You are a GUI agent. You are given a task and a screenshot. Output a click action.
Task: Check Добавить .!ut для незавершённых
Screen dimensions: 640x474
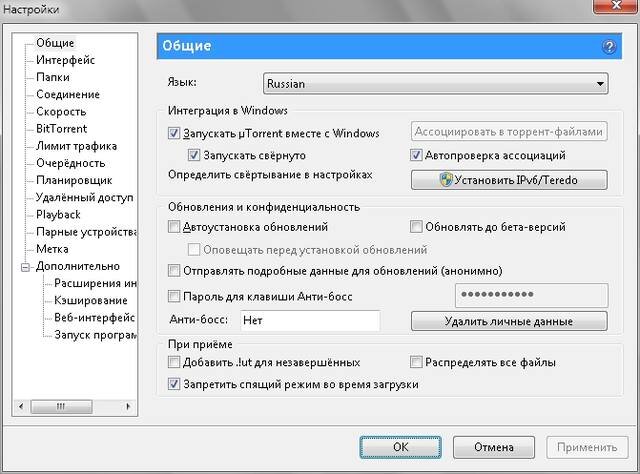tap(174, 362)
